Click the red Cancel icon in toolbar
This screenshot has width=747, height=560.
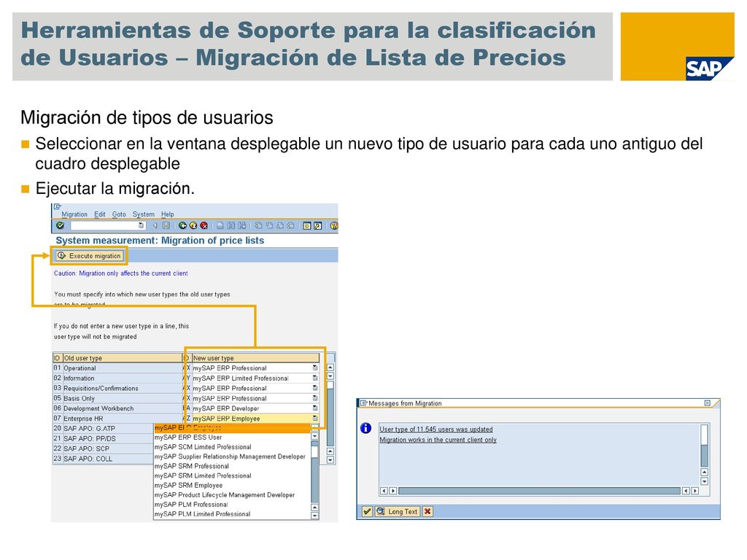(204, 226)
